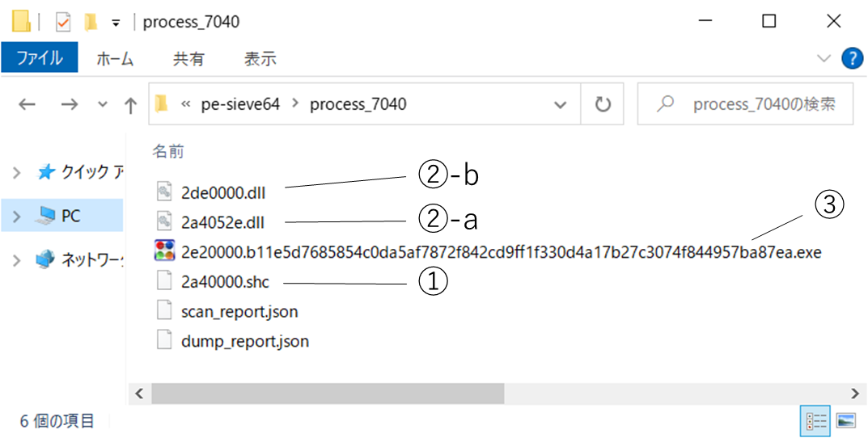Open the address bar history dropdown
This screenshot has height=438, width=868.
[560, 104]
